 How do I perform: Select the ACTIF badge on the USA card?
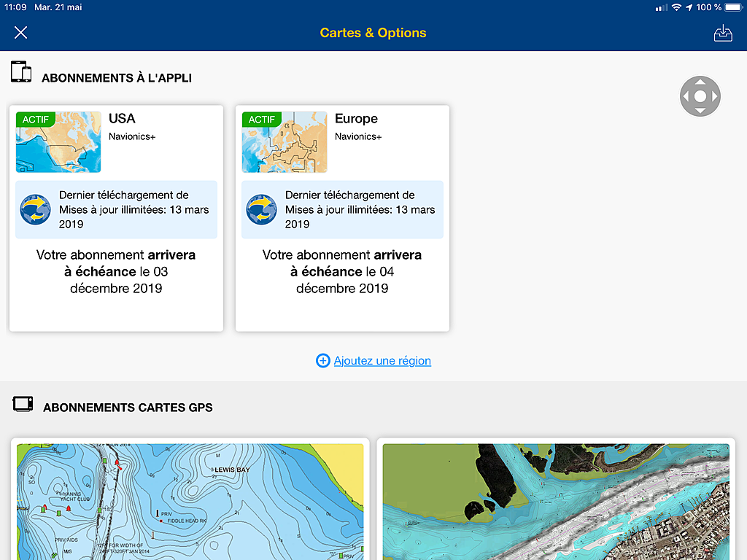pyautogui.click(x=36, y=120)
